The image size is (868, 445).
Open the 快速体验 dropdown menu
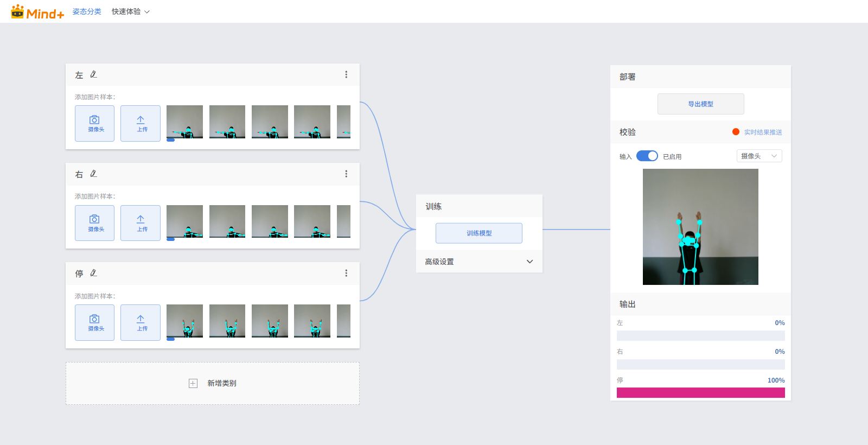coord(131,11)
